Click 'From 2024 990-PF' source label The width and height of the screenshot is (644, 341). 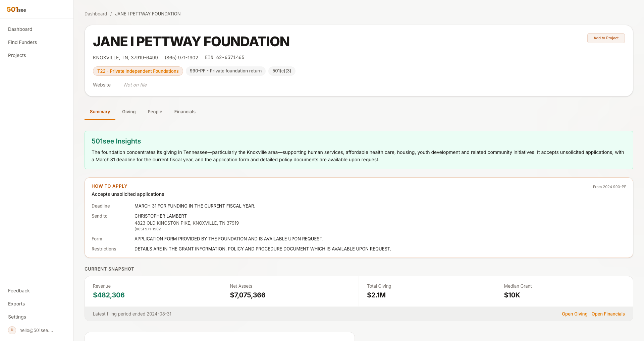(x=609, y=187)
